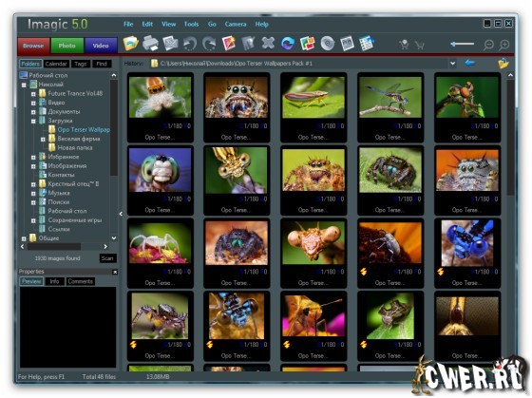Image resolution: width=532 pixels, height=398 pixels.
Task: Click the '1930 images found' text
Action: tap(57, 258)
